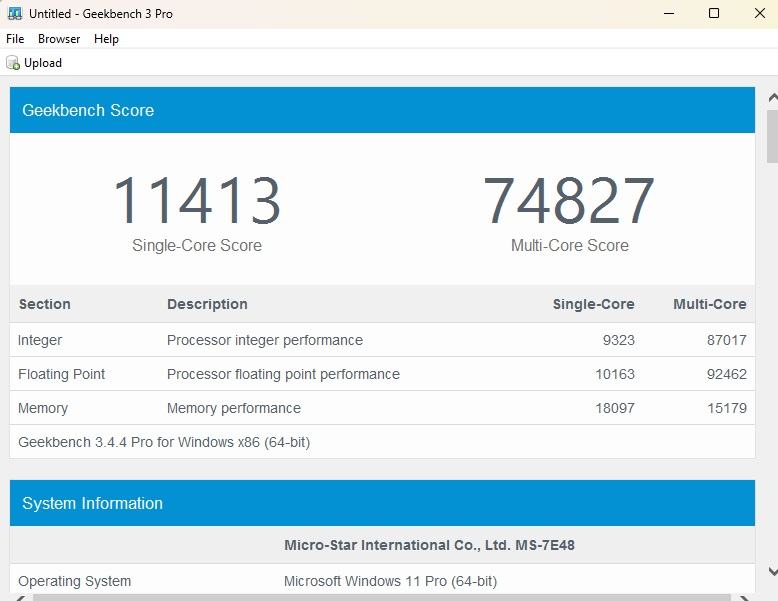Select the Memory row label
Image resolution: width=778 pixels, height=601 pixels.
point(43,408)
